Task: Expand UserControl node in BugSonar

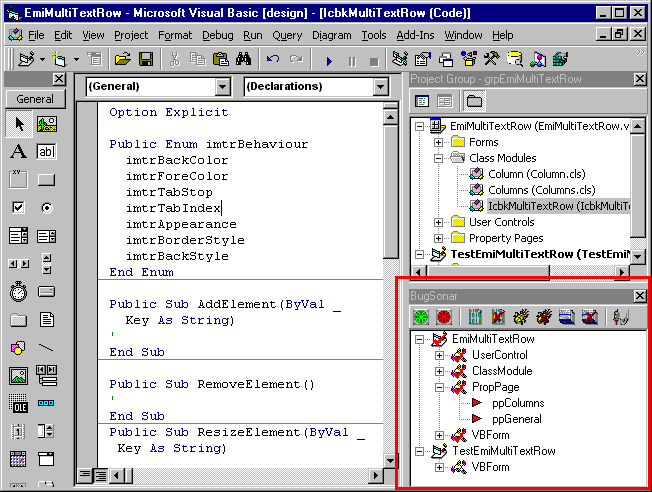Action: point(439,356)
